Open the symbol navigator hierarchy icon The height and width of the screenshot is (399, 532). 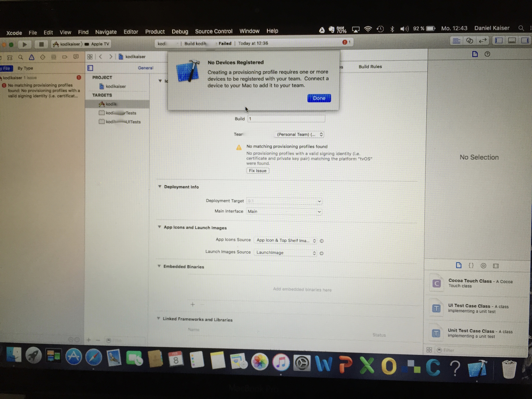10,58
